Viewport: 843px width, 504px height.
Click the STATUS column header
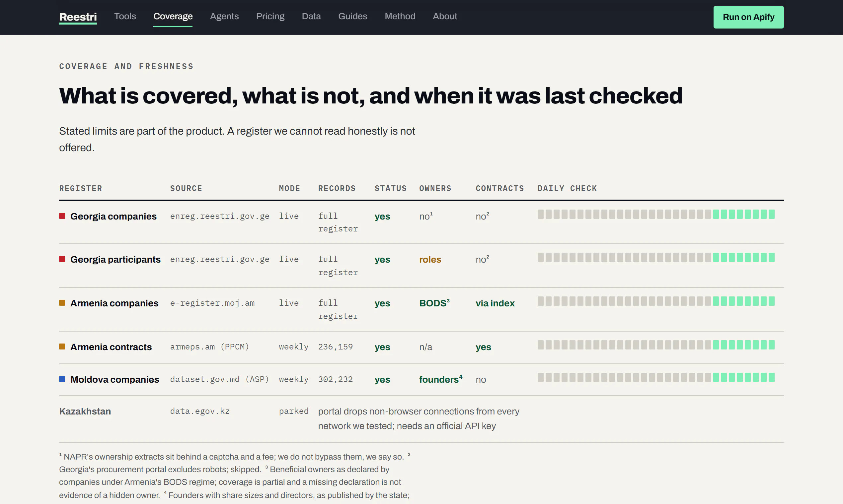coord(391,188)
